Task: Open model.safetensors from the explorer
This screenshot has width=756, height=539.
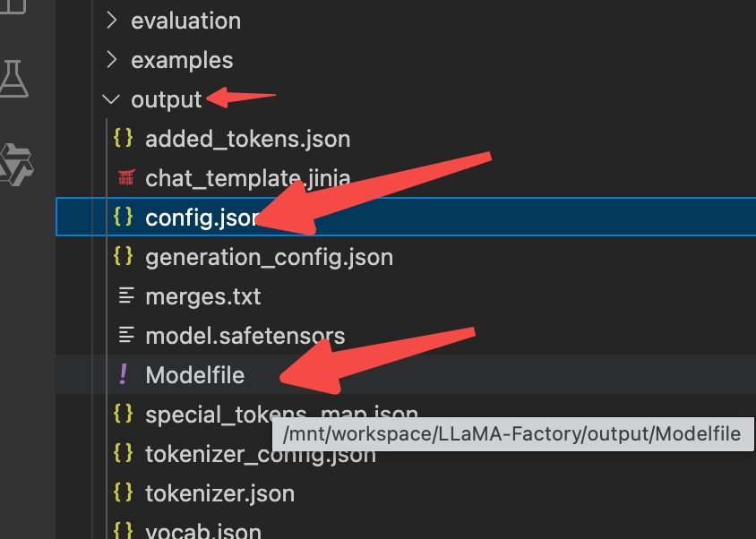Action: pyautogui.click(x=245, y=336)
